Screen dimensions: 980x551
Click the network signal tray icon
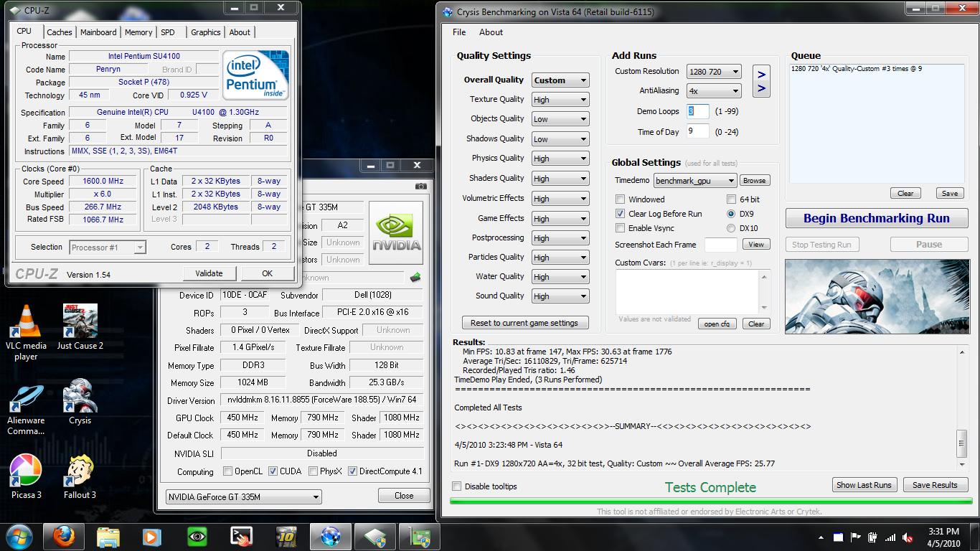pyautogui.click(x=890, y=537)
